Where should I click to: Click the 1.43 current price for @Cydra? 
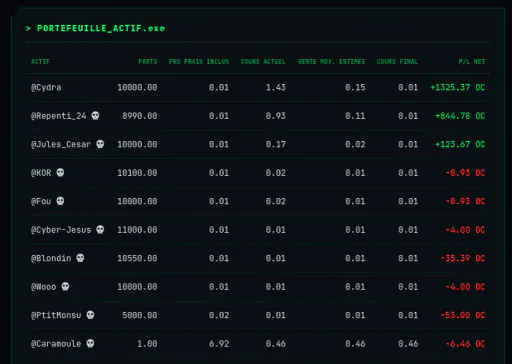(276, 88)
